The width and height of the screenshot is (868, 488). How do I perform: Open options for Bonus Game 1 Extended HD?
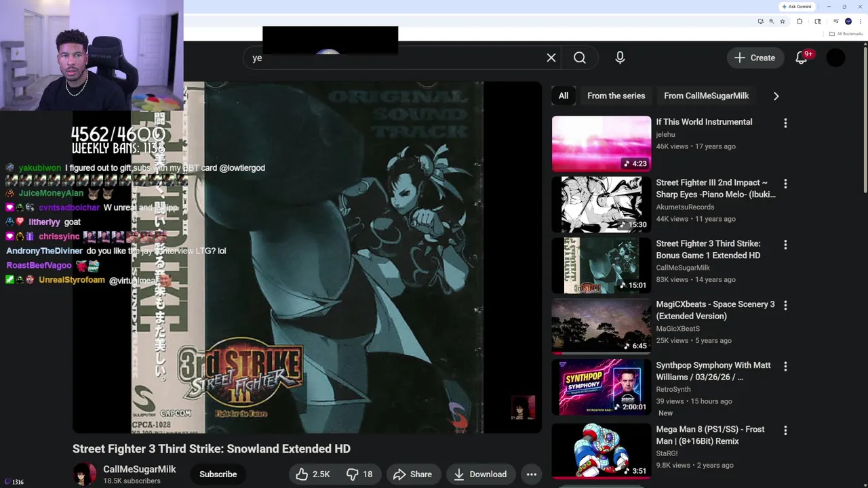785,245
